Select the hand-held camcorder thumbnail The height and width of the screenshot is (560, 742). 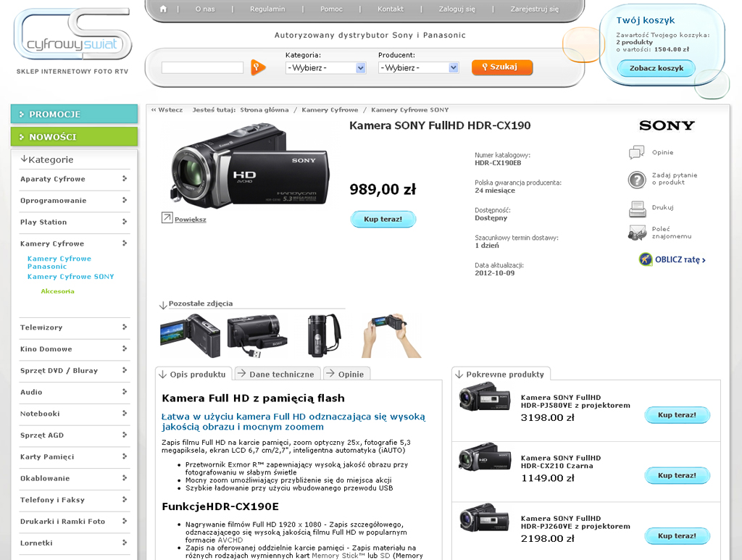(391, 335)
